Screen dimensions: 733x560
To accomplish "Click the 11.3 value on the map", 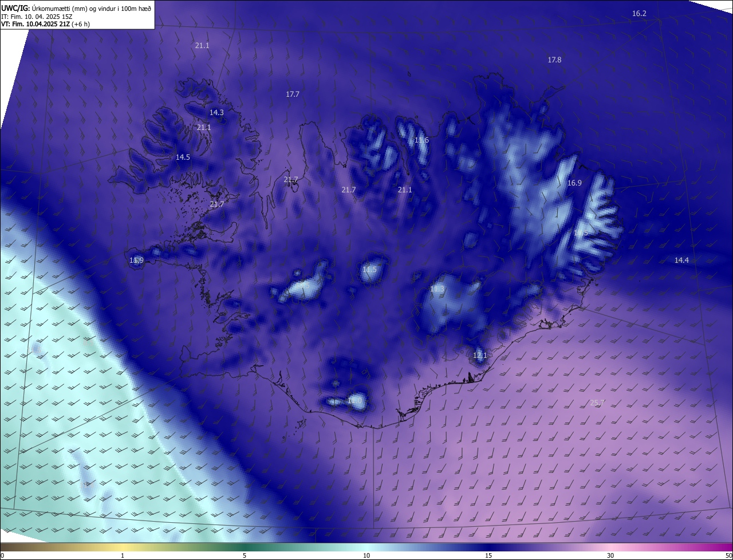I will [x=437, y=289].
